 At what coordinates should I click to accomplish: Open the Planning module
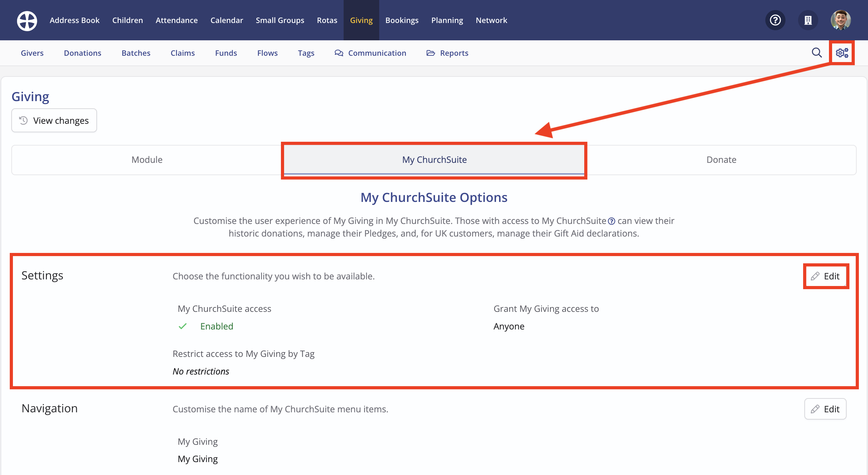pyautogui.click(x=447, y=20)
